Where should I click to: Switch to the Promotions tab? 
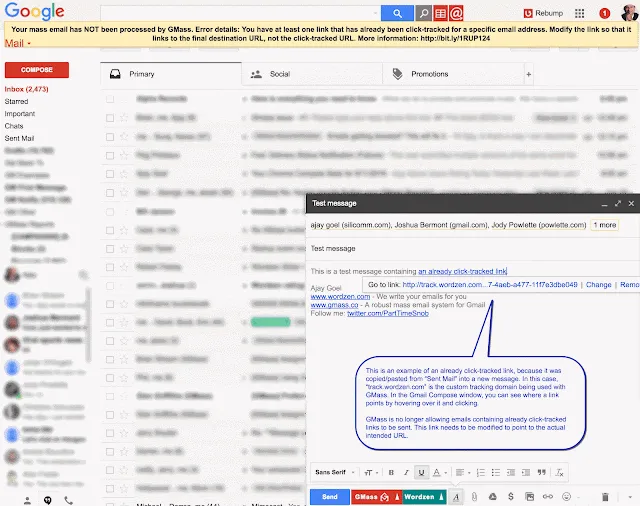pos(453,74)
